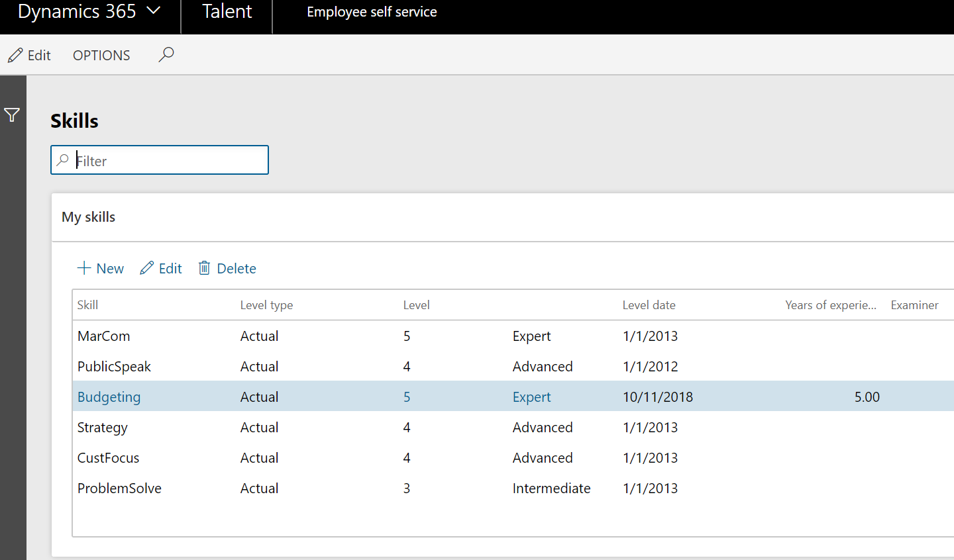The image size is (954, 560).
Task: Click the pencil icon in the My skills grid
Action: (146, 267)
